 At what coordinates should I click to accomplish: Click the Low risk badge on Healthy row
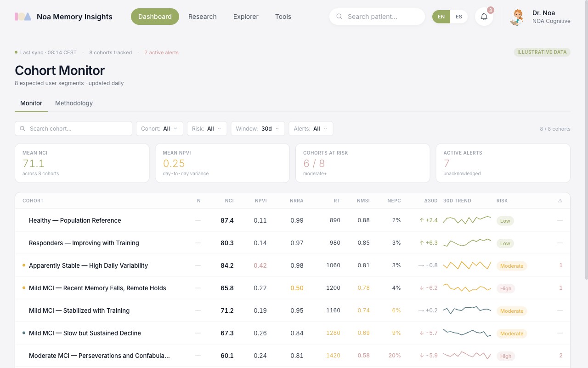[505, 221]
